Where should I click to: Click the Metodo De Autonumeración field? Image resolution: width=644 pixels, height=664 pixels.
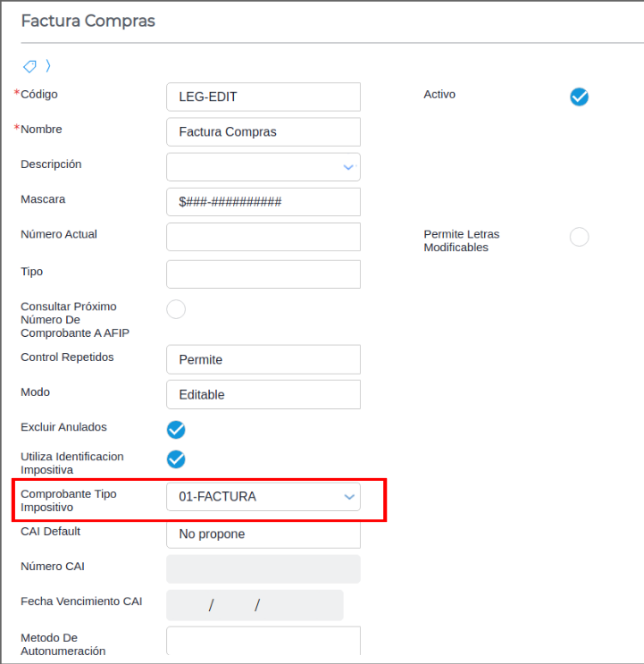pyautogui.click(x=263, y=642)
